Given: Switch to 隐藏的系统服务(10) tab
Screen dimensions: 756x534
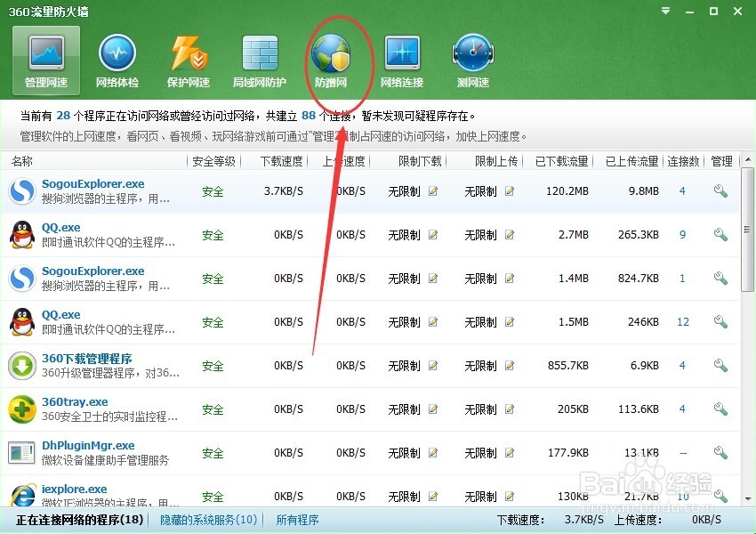Looking at the screenshot, I should tap(208, 520).
